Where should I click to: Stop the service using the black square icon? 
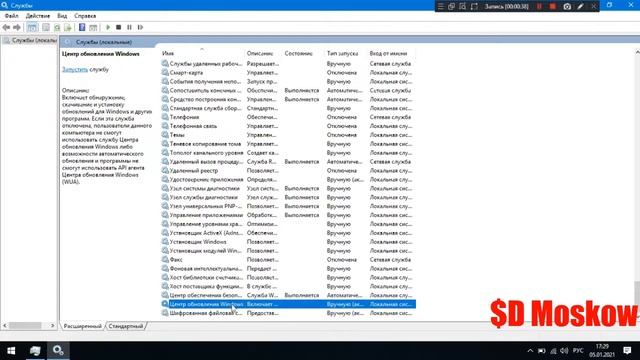[118, 27]
